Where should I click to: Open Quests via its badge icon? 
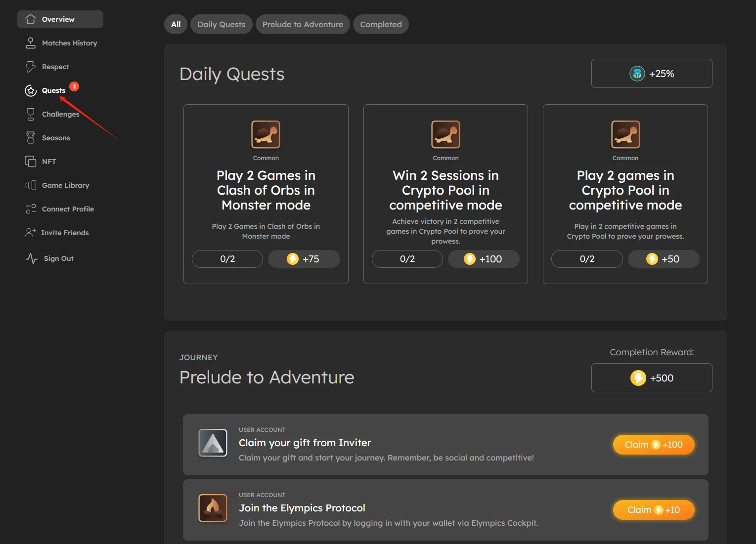(x=31, y=90)
